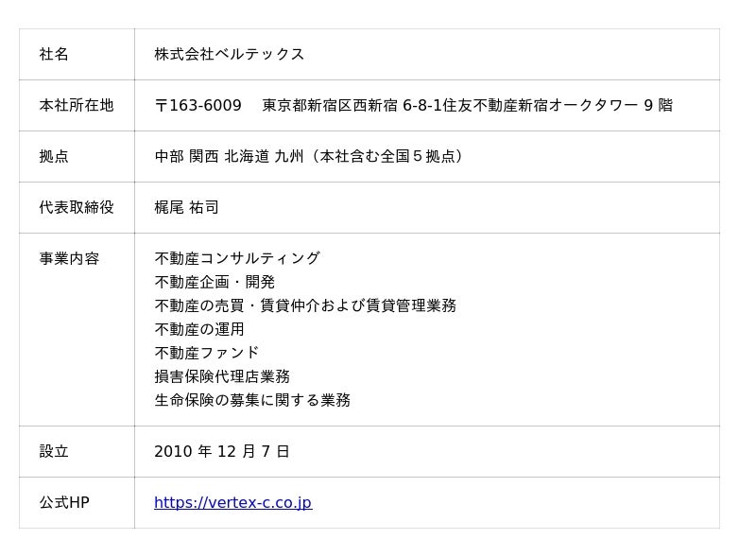Click the 拠点 row label
The height and width of the screenshot is (557, 756).
click(x=54, y=157)
